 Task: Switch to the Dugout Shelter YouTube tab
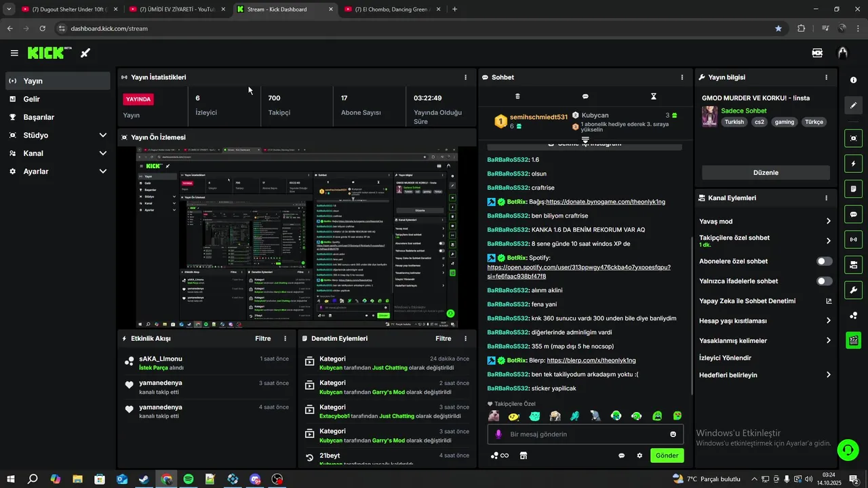point(69,9)
